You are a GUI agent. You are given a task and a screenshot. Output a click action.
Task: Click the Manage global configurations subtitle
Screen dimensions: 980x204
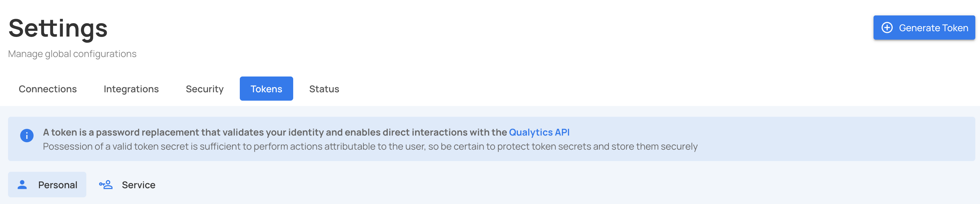(72, 54)
